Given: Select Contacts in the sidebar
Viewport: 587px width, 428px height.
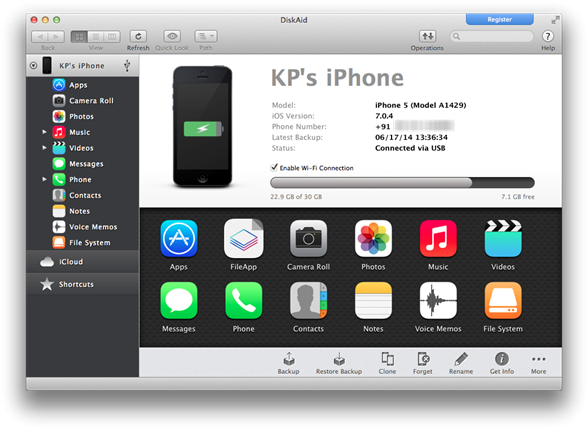Looking at the screenshot, I should click(82, 195).
